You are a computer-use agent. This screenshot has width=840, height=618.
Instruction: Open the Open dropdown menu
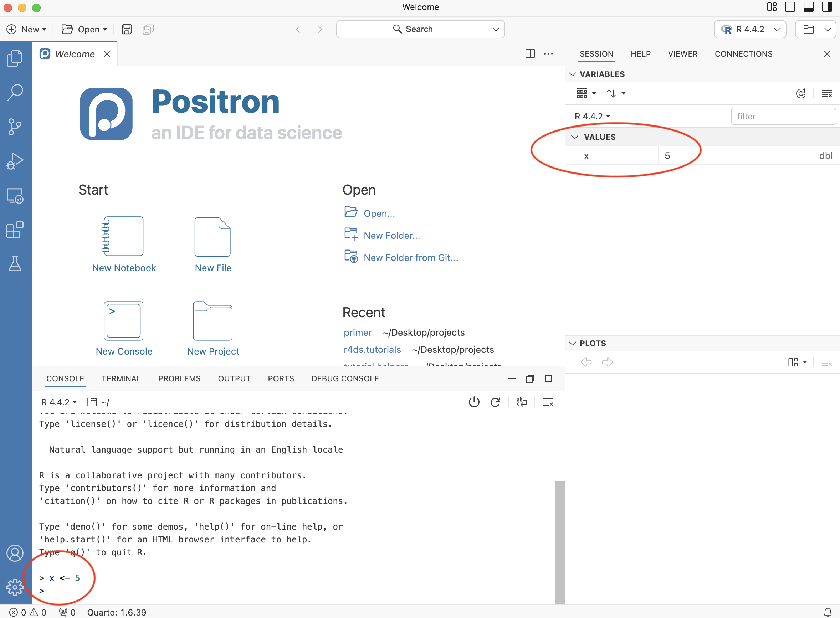tap(84, 29)
